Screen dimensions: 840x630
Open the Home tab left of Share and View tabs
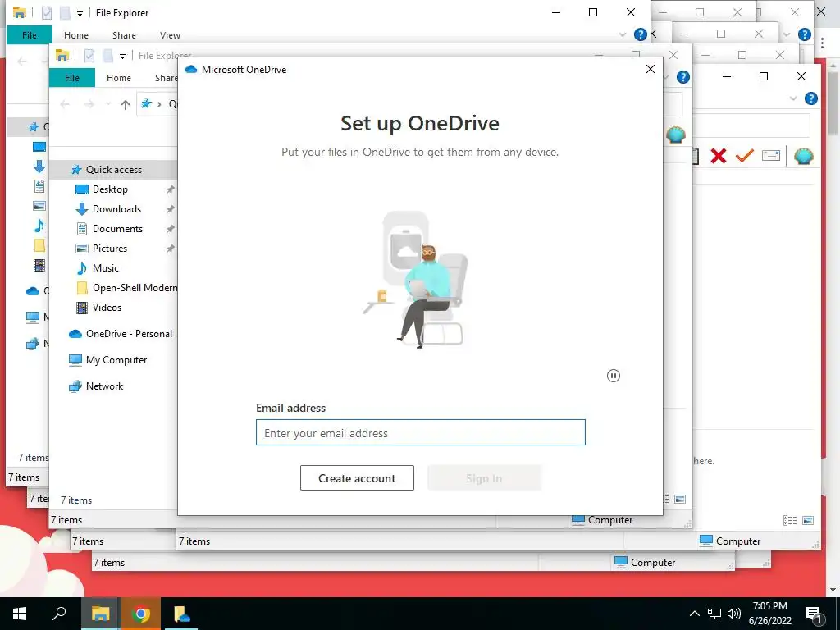coord(76,35)
